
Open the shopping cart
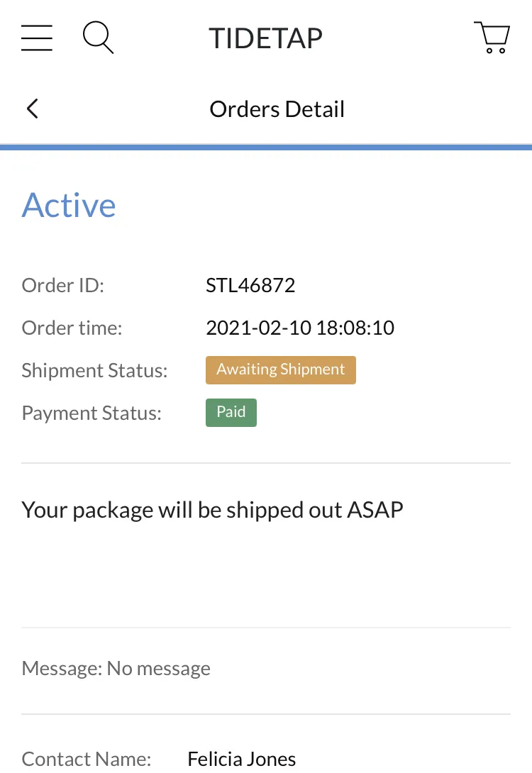(492, 37)
